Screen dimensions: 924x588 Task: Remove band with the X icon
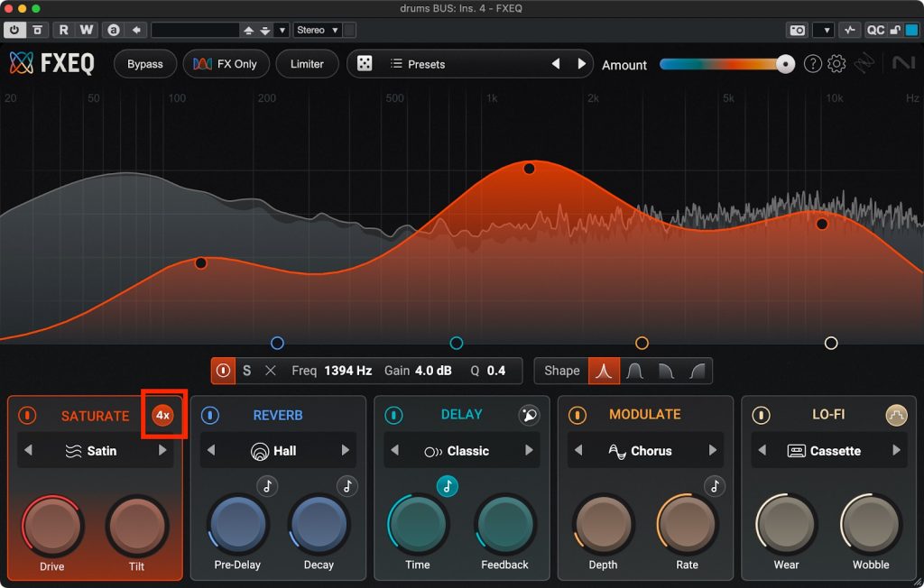(270, 371)
